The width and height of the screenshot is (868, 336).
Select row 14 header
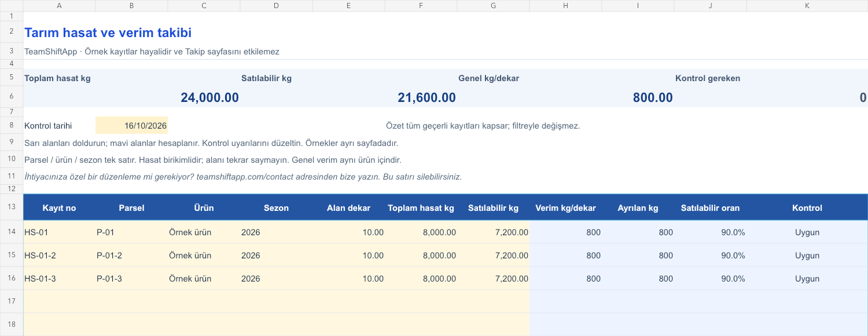pyautogui.click(x=12, y=232)
